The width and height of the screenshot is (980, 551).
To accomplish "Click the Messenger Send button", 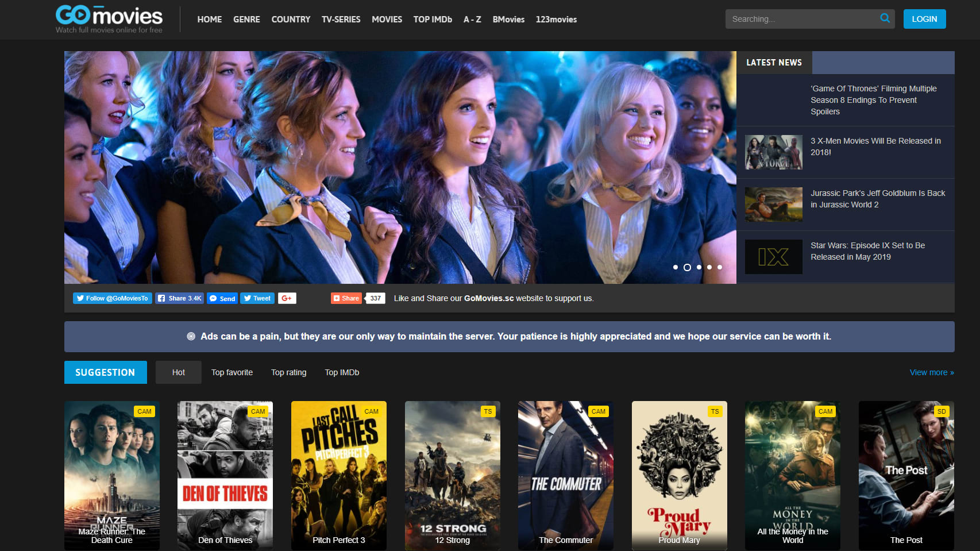I will click(222, 298).
